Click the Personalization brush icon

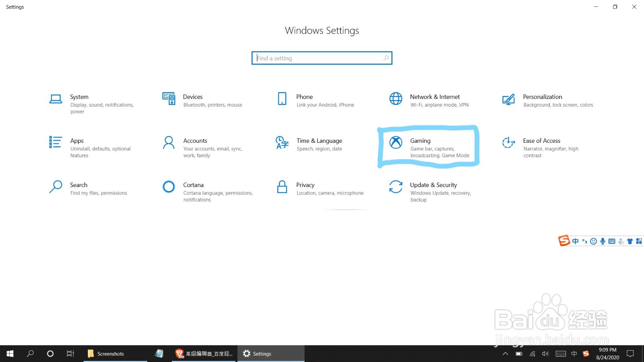pos(508,99)
